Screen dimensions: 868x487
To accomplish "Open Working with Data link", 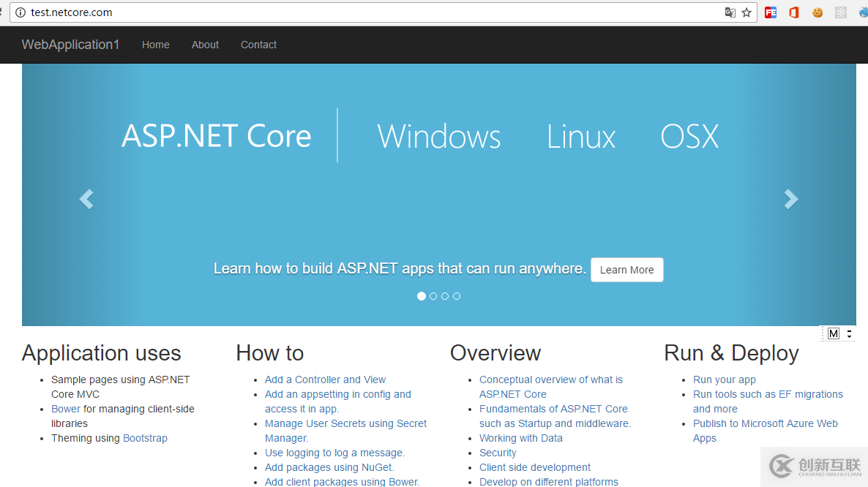I will (x=521, y=438).
